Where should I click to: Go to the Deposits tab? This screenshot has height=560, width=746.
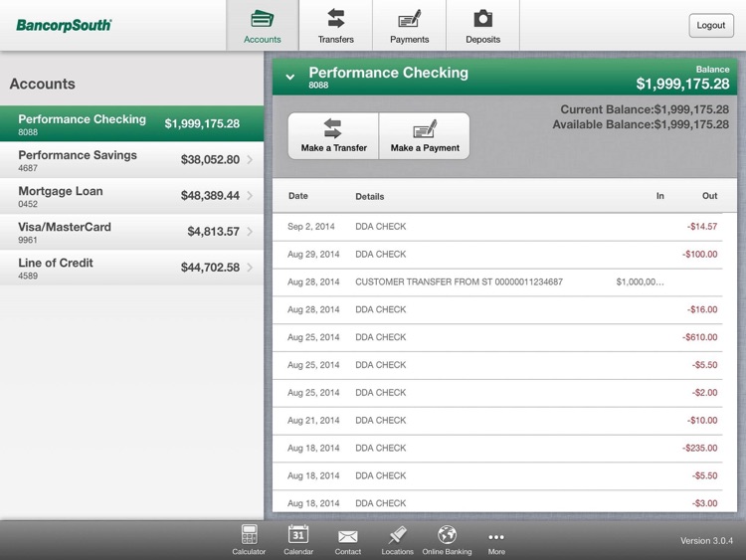482,26
